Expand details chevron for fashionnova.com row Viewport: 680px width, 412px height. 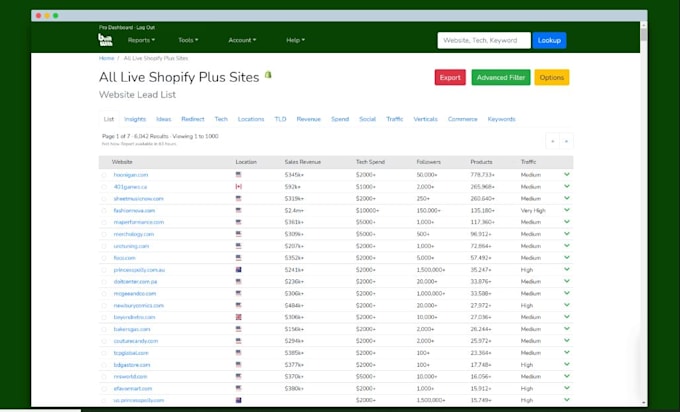click(566, 210)
